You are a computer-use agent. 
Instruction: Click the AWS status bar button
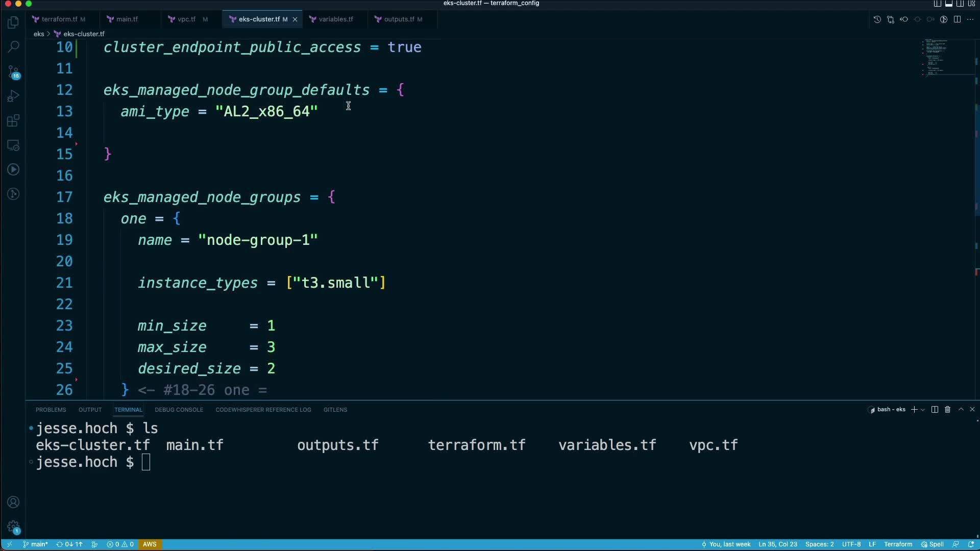pyautogui.click(x=150, y=544)
